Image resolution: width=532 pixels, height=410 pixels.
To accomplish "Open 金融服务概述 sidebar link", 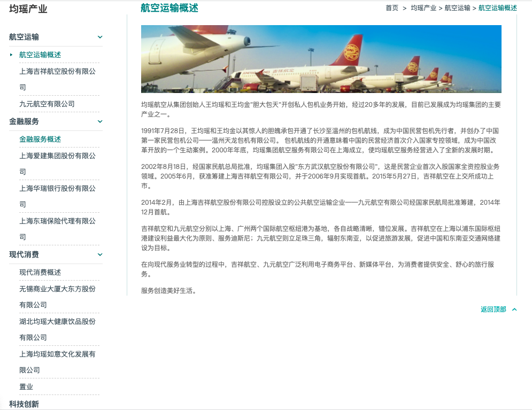I will [x=40, y=139].
